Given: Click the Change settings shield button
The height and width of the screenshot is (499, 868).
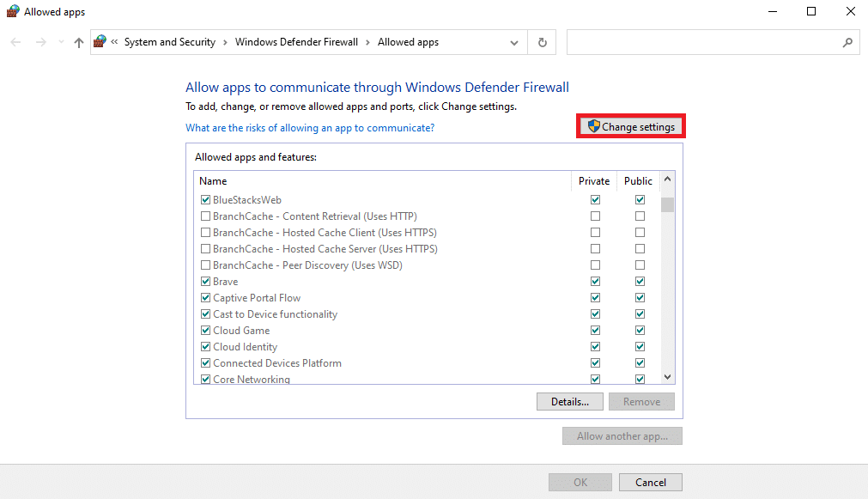Looking at the screenshot, I should (631, 127).
